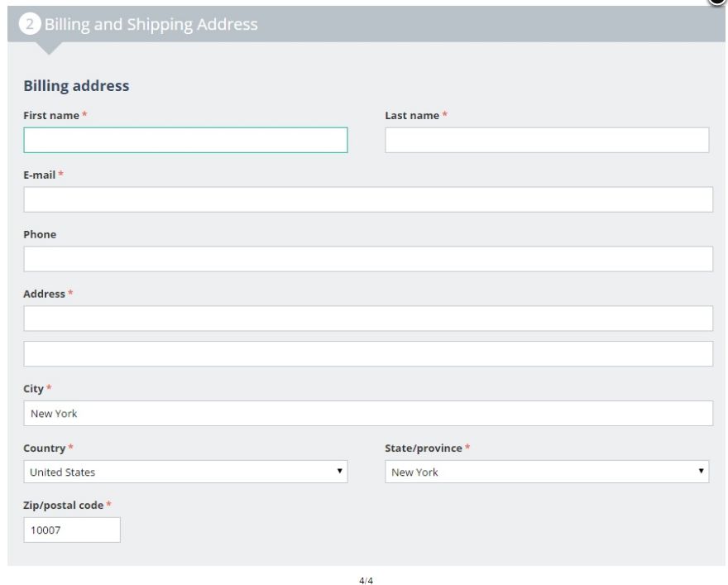
Task: Click the Billing address heading
Action: 76,85
